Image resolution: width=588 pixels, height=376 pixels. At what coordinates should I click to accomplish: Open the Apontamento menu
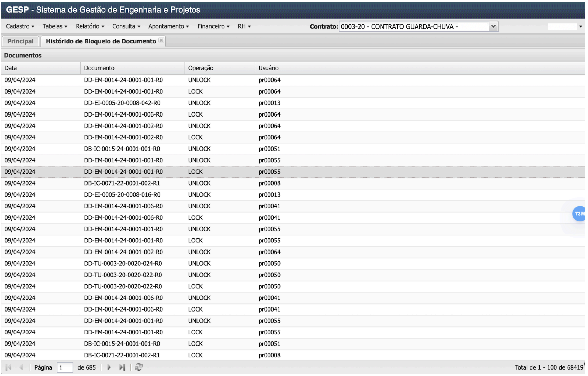click(x=168, y=26)
